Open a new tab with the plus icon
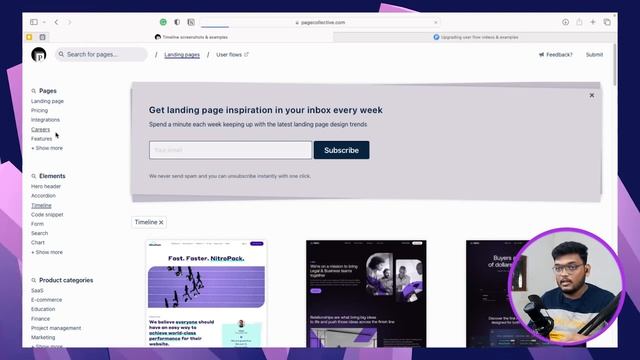This screenshot has width=640, height=360. point(593,22)
